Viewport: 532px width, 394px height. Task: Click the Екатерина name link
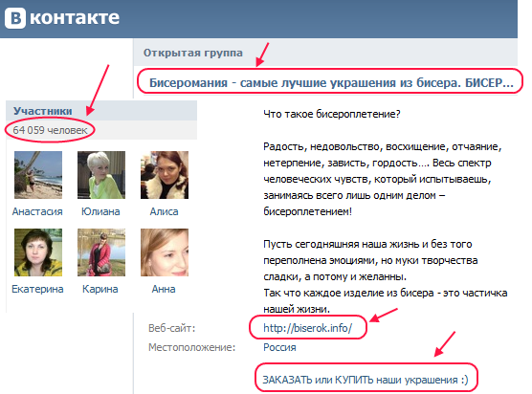pos(37,289)
